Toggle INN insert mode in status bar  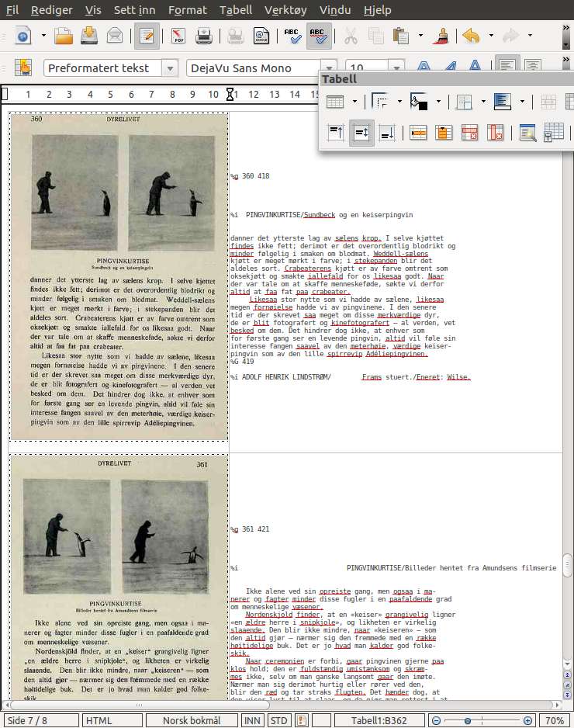(x=252, y=720)
